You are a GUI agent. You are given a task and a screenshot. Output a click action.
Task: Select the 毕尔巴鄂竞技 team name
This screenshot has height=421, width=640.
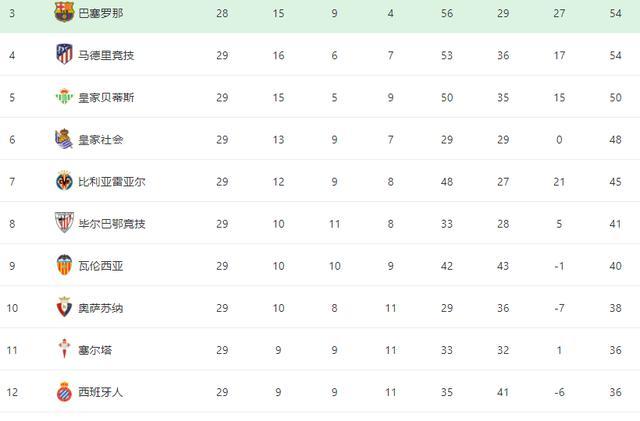tap(112, 224)
